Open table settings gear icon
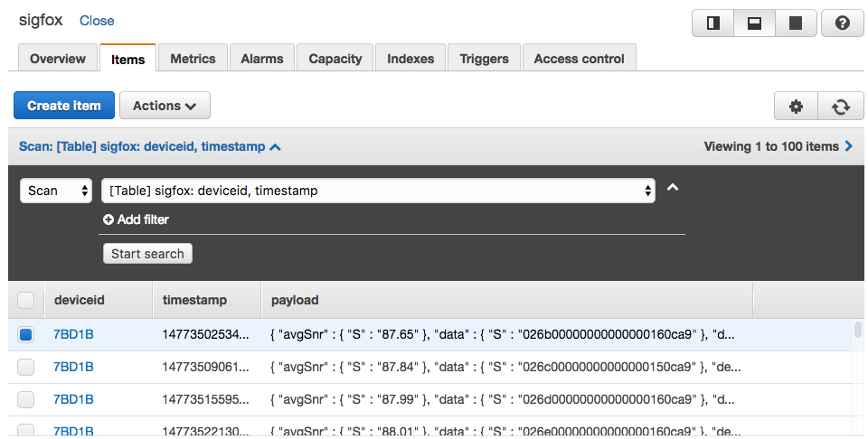 coord(796,107)
